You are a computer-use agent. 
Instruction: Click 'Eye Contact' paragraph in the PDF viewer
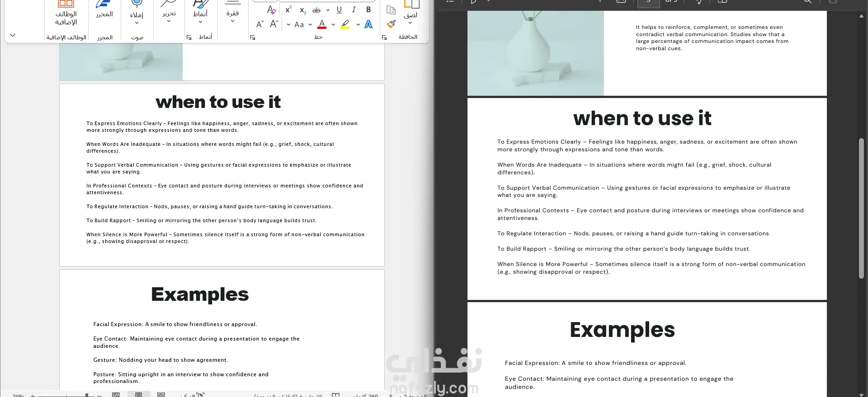[619, 383]
